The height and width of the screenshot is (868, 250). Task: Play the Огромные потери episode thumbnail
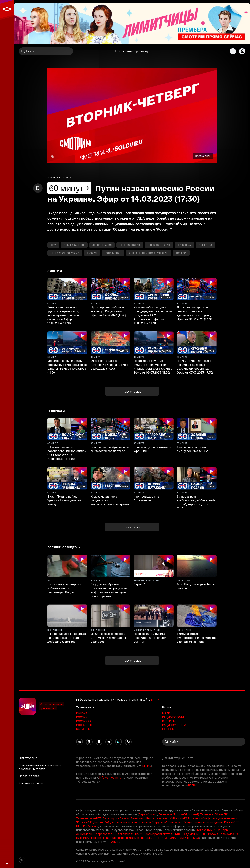[196, 342]
